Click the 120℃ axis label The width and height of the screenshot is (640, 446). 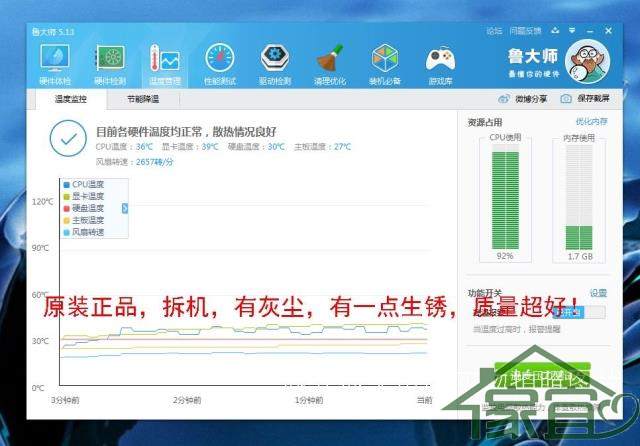click(x=42, y=202)
